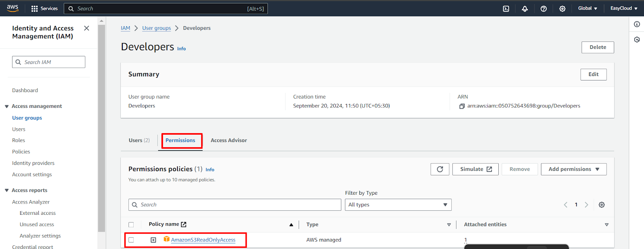The height and width of the screenshot is (249, 644).
Task: Open the settings gear in top bar
Action: tap(562, 8)
